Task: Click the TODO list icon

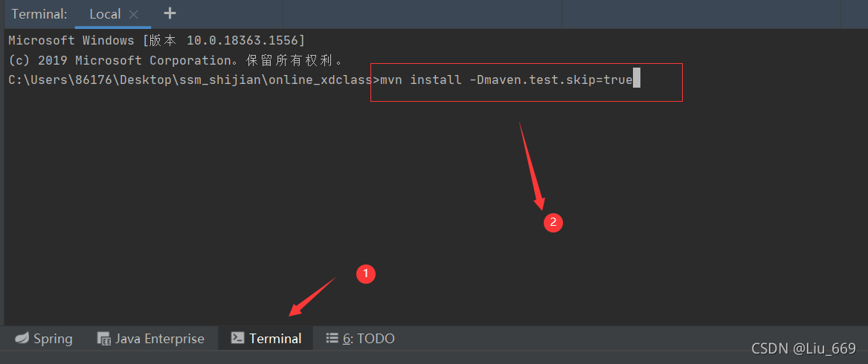Action: [332, 339]
